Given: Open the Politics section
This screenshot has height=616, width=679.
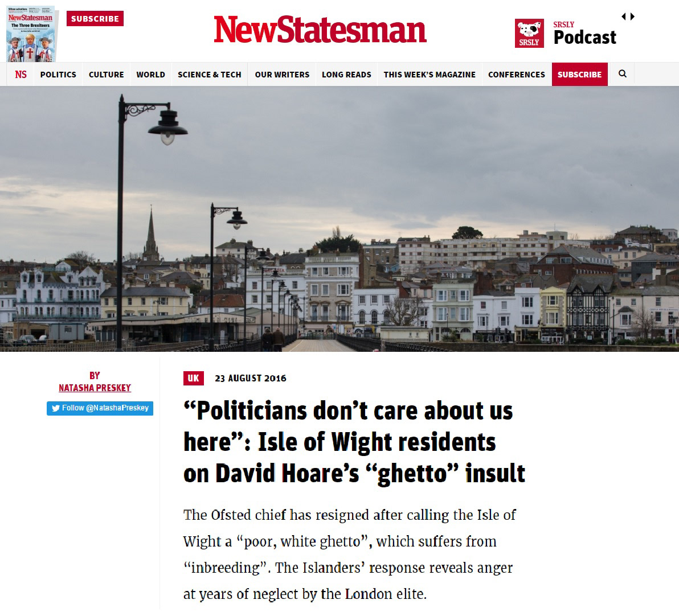Looking at the screenshot, I should point(58,75).
